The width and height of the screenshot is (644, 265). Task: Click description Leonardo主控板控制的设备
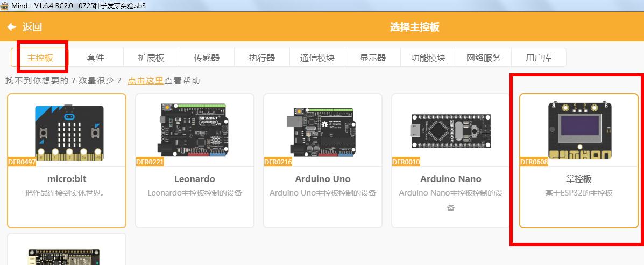pos(195,193)
